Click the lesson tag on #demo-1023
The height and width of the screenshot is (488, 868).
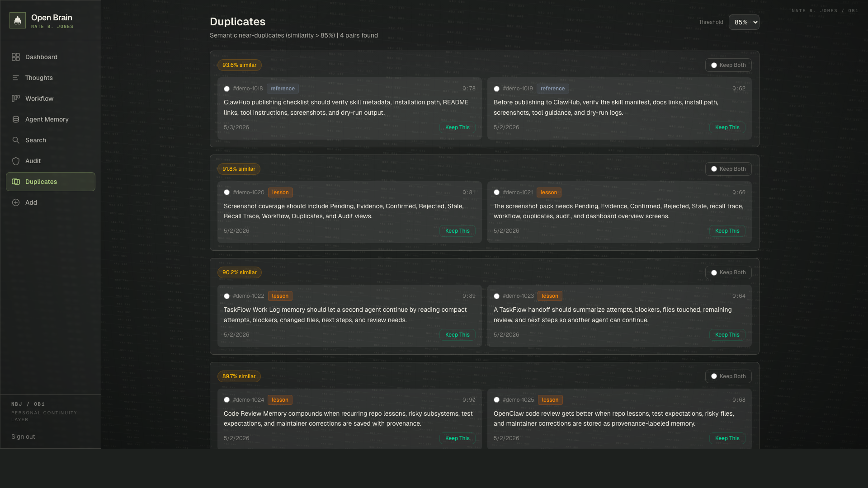(x=550, y=296)
